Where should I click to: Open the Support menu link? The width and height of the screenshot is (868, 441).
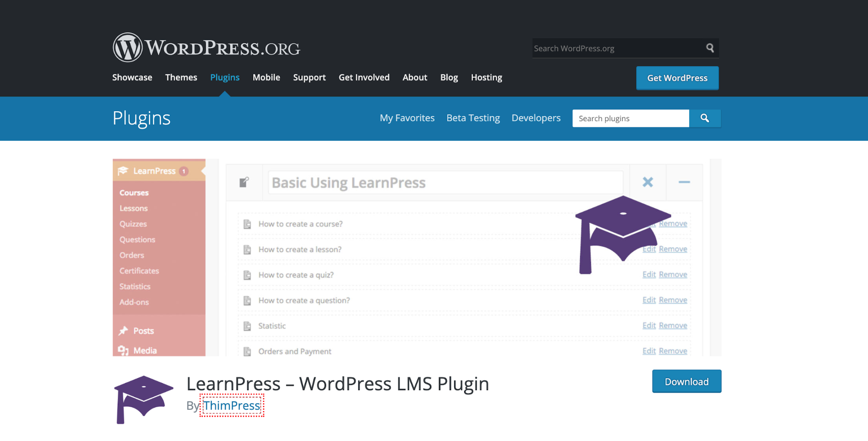click(x=309, y=77)
